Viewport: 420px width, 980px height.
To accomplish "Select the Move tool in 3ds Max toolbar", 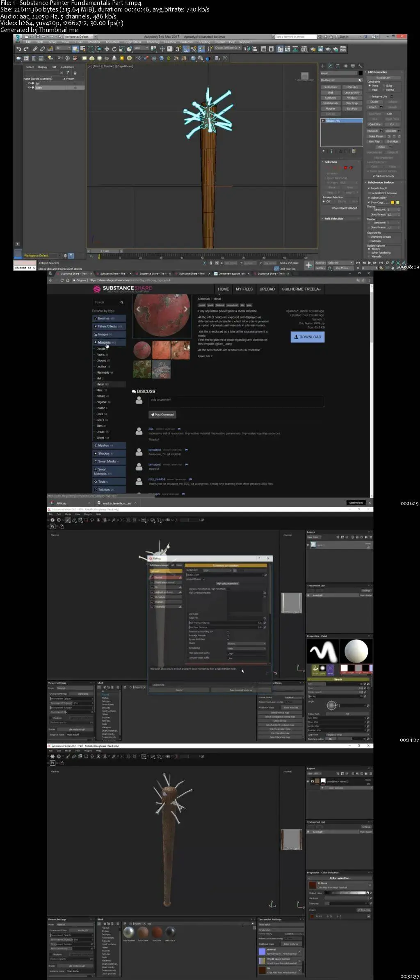I will click(x=107, y=49).
